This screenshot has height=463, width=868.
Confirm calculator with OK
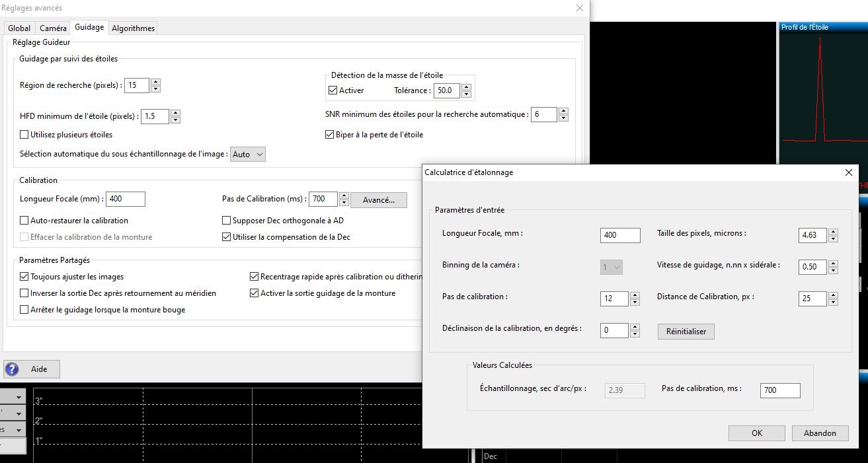(x=756, y=433)
